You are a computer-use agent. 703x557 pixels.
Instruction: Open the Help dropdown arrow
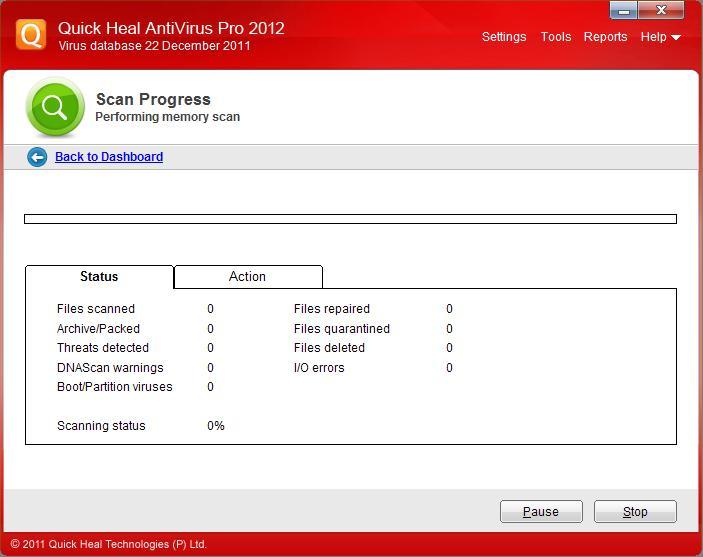[x=676, y=38]
